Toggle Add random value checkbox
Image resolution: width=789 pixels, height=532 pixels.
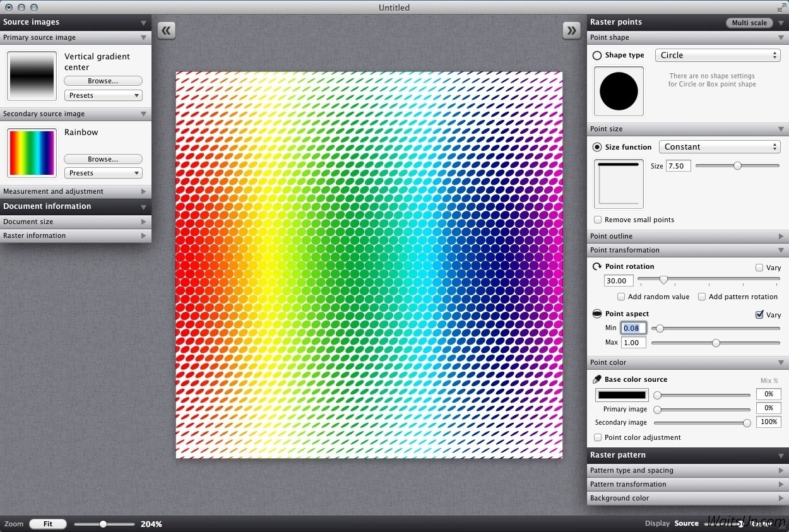tap(621, 297)
